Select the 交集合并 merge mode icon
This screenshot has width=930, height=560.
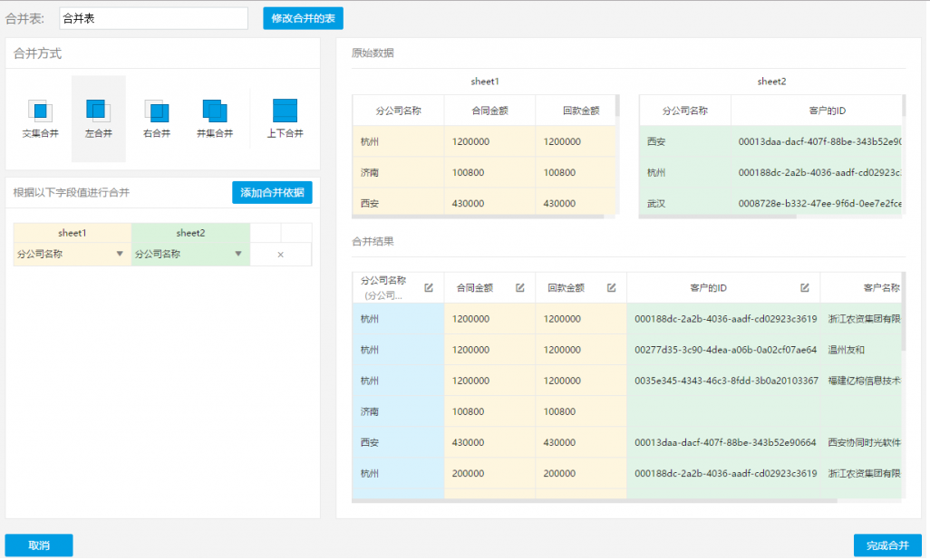[x=40, y=111]
